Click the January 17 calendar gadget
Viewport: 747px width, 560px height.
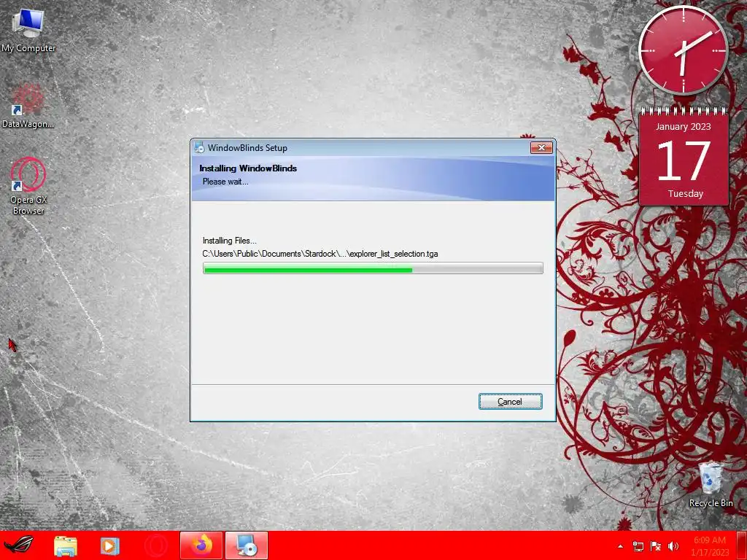coord(684,156)
